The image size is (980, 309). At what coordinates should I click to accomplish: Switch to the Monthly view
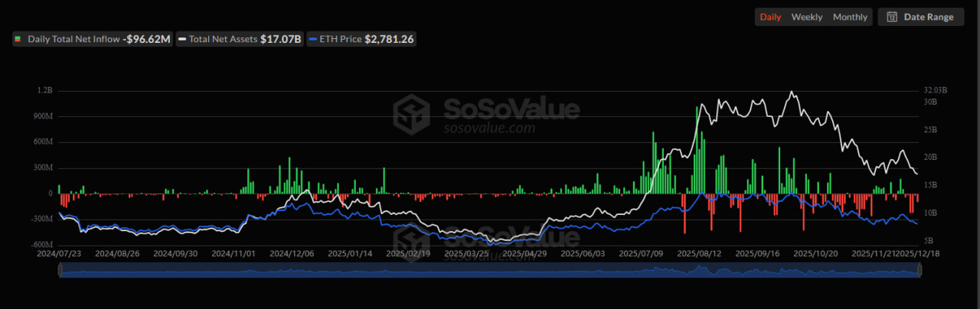[850, 17]
